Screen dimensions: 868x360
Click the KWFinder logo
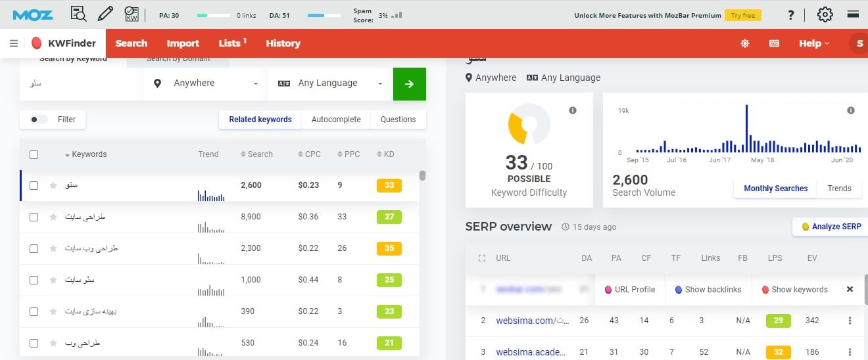click(x=64, y=43)
